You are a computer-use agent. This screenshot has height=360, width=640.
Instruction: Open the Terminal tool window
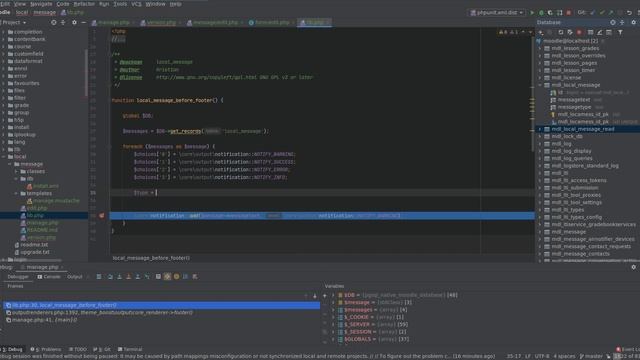point(130,349)
